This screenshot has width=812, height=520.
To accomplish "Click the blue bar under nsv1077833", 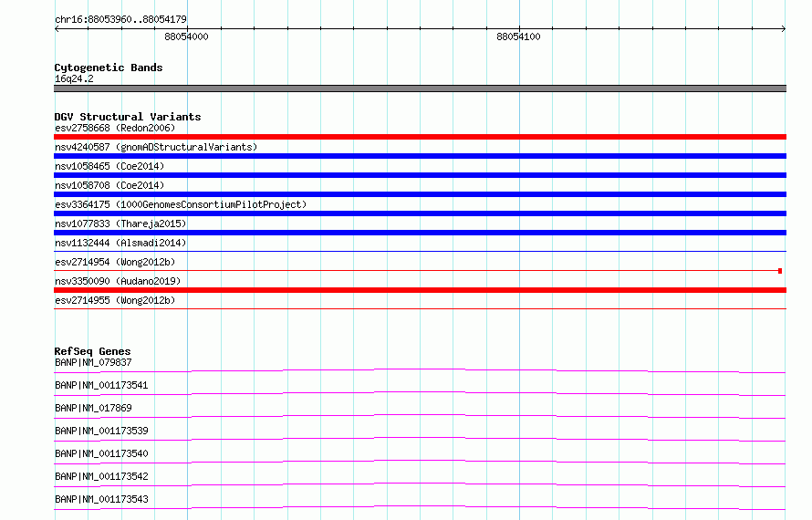I will point(420,233).
